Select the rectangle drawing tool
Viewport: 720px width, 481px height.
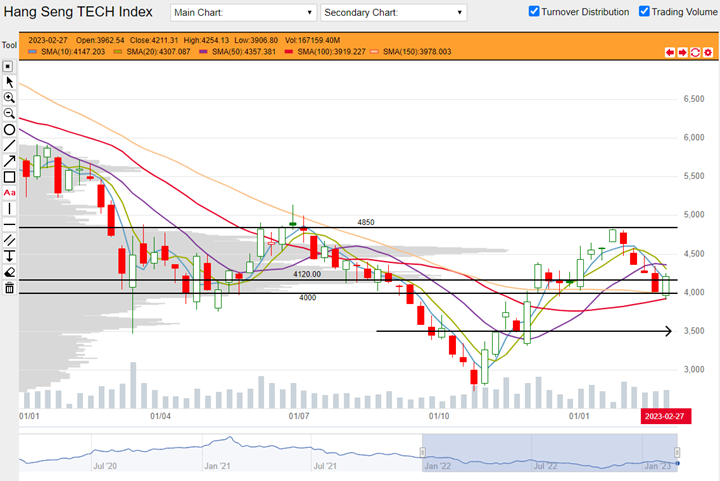click(9, 177)
